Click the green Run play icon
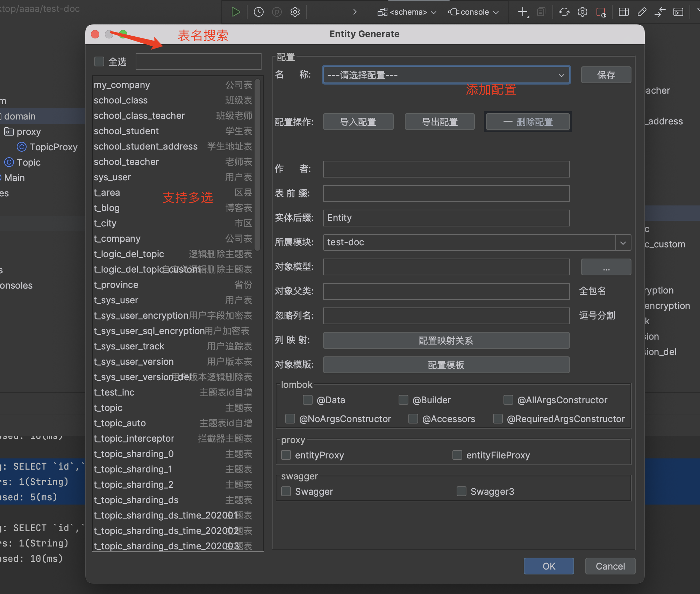 (x=236, y=12)
